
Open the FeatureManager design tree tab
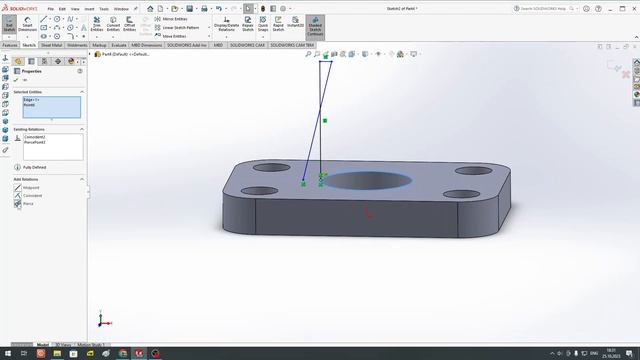[18, 61]
